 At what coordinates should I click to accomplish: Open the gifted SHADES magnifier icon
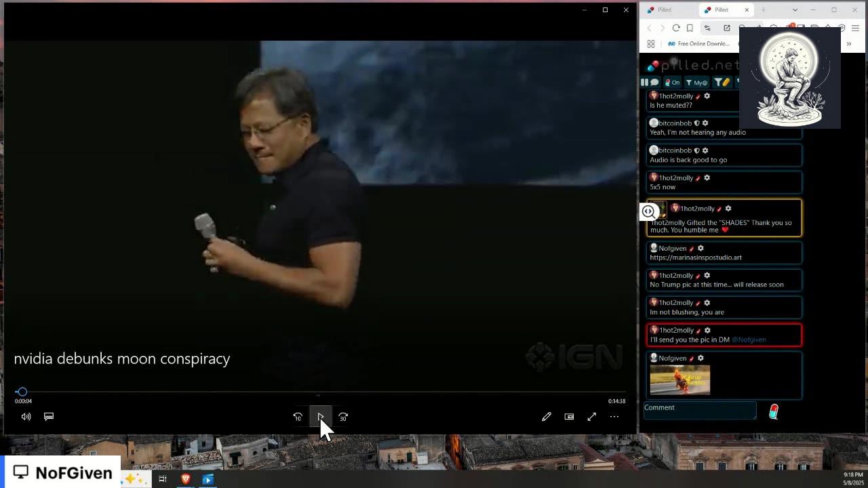tap(648, 211)
